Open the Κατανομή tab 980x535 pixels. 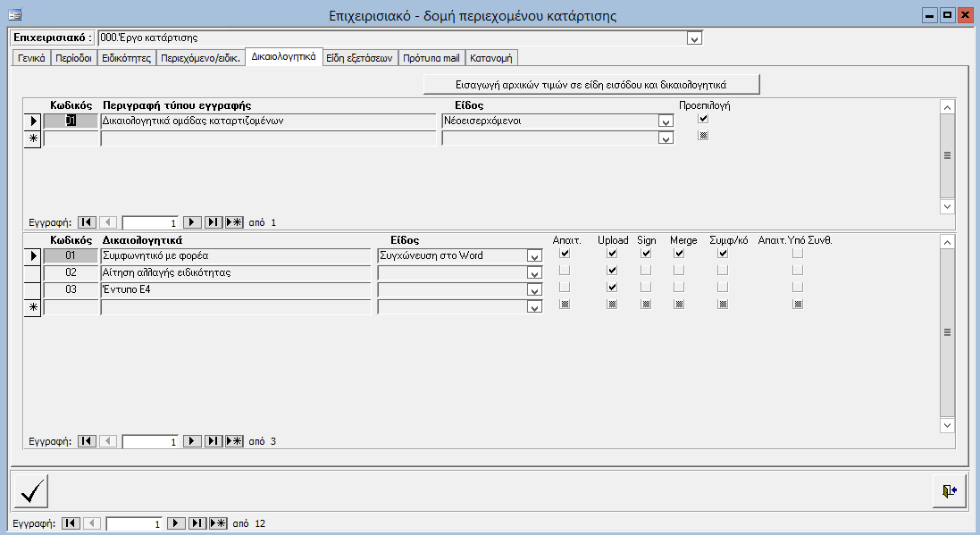491,58
